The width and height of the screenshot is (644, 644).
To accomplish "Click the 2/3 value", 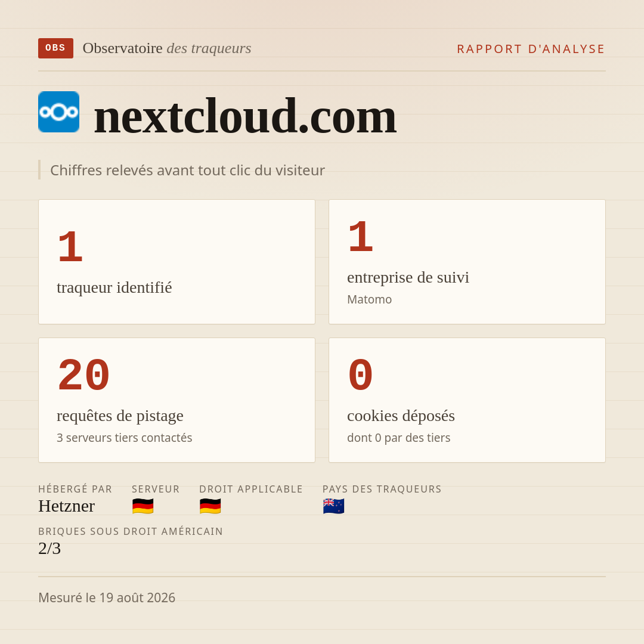I will click(49, 549).
